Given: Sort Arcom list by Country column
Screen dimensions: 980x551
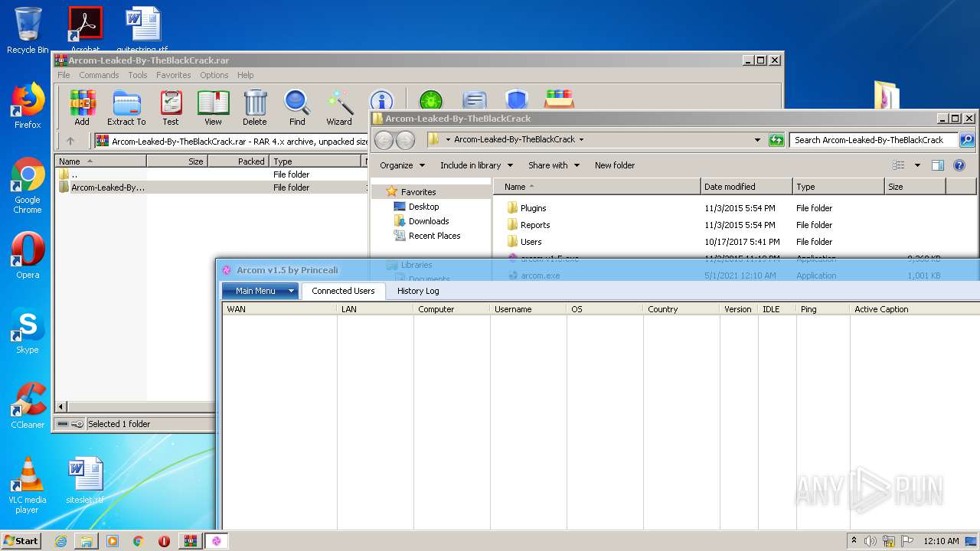Looking at the screenshot, I should (681, 309).
